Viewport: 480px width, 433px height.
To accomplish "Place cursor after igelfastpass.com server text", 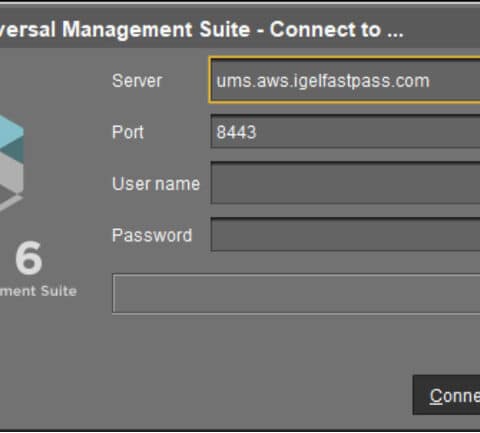I will click(x=431, y=81).
